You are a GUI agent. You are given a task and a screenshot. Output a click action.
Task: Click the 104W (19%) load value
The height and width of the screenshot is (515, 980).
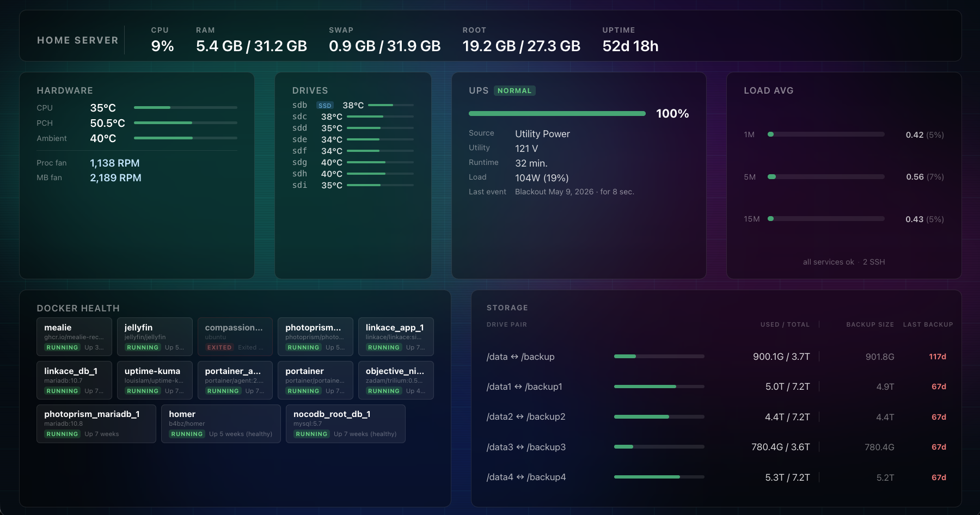tap(542, 178)
